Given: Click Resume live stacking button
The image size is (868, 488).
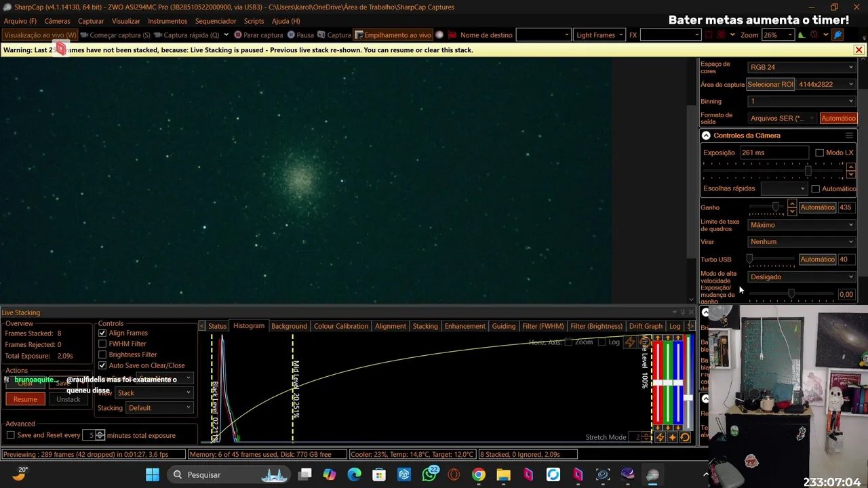Looking at the screenshot, I should pos(25,399).
